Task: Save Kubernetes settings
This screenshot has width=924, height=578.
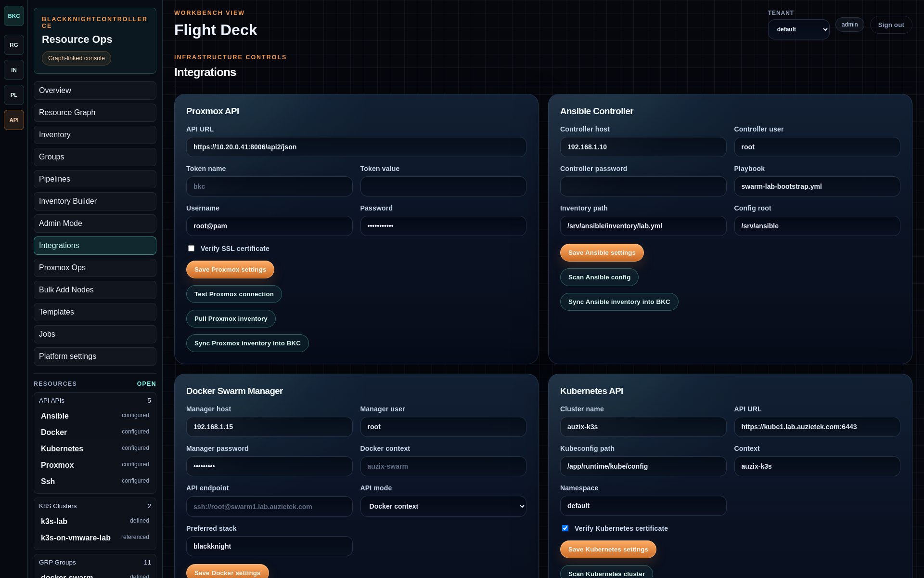Action: coord(608,550)
